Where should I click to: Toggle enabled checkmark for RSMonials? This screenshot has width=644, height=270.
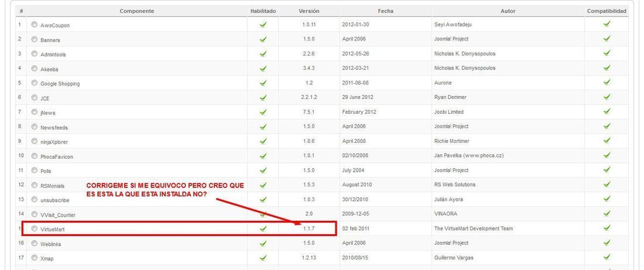tap(263, 185)
